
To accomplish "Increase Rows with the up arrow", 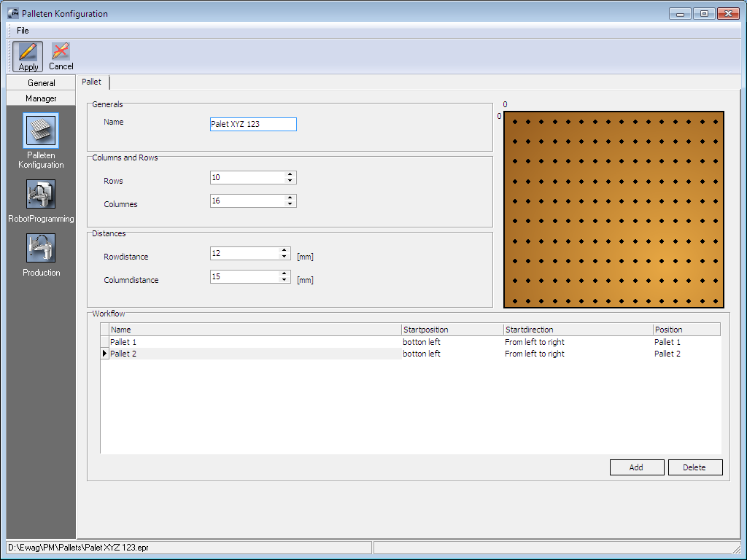I will (290, 174).
